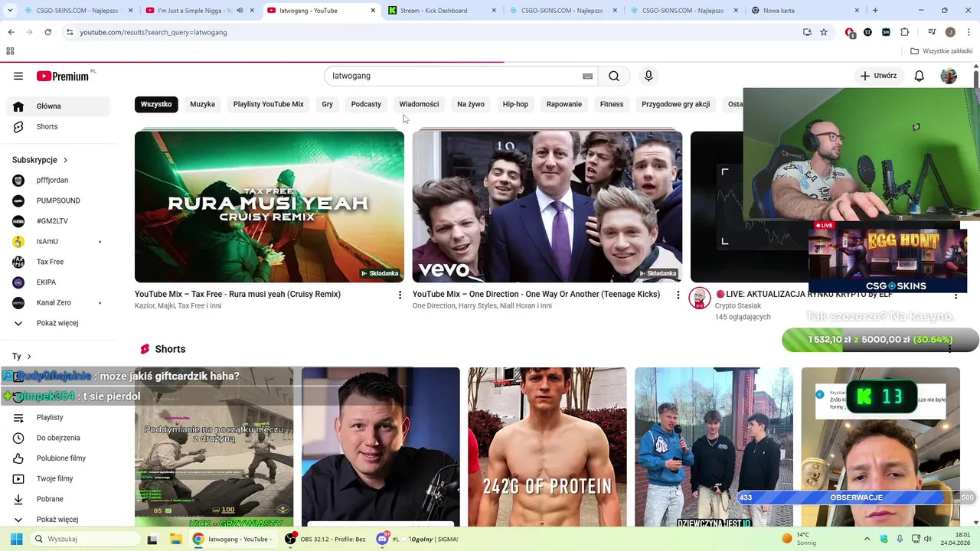The height and width of the screenshot is (551, 980).
Task: Switch to the Stream - Kick Dashboard tab
Action: pos(440,11)
